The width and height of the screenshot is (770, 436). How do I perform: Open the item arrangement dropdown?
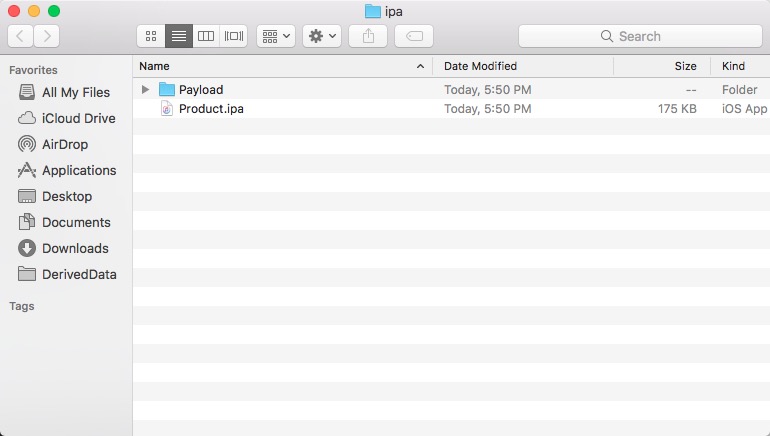click(275, 36)
